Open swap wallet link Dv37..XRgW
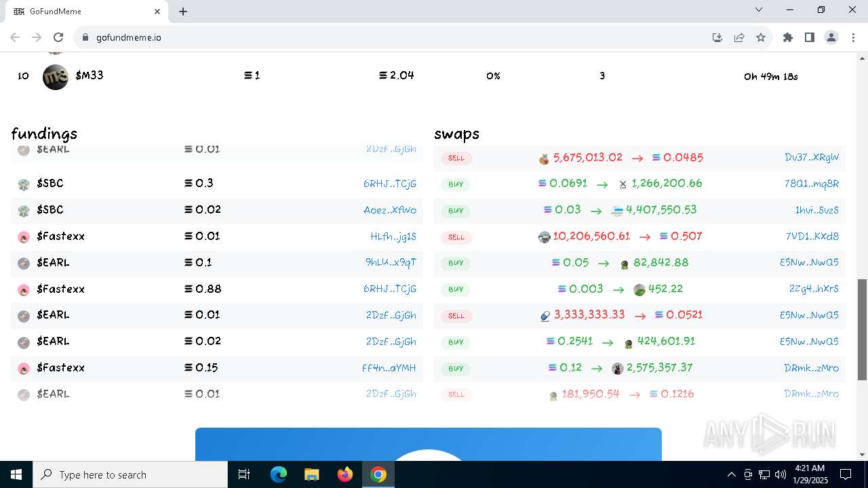Screen dimensions: 868x488 point(812,157)
